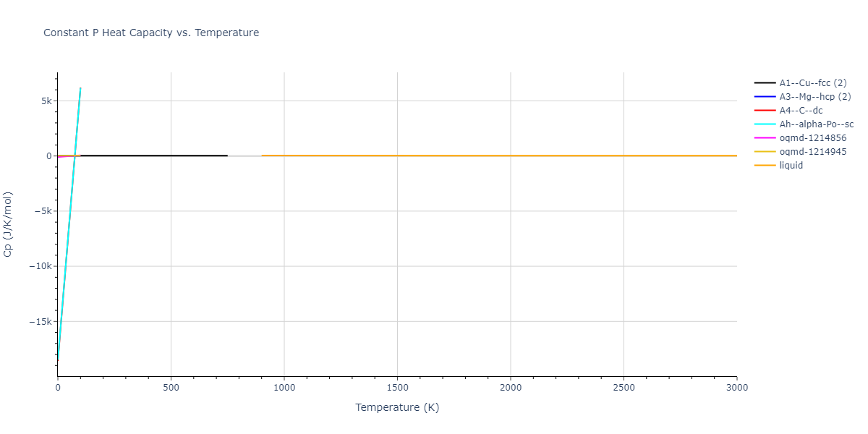Click the chart title 'Constant P Heat Capacity vs. Temperature'
This screenshot has height=434, width=868.
(x=151, y=33)
